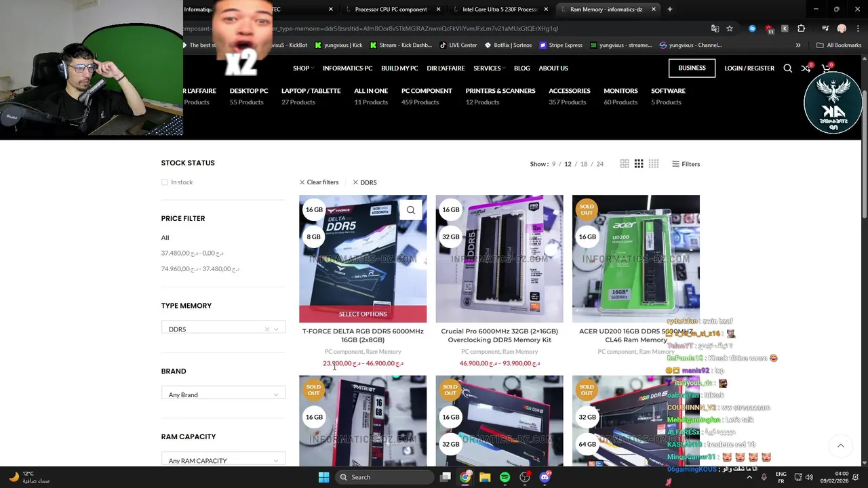The height and width of the screenshot is (488, 868).
Task: Switch to Intel Core Ultra 5 230F tab
Action: (x=500, y=9)
